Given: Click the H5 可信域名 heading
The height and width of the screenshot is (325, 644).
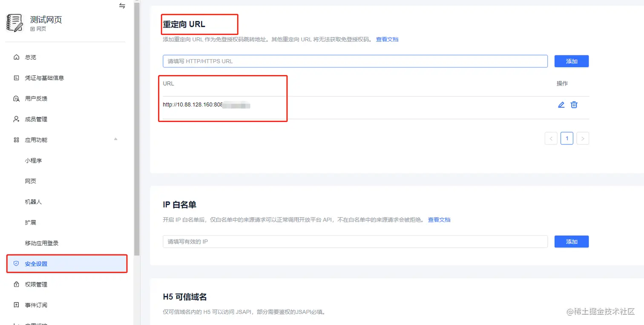Looking at the screenshot, I should [x=185, y=297].
